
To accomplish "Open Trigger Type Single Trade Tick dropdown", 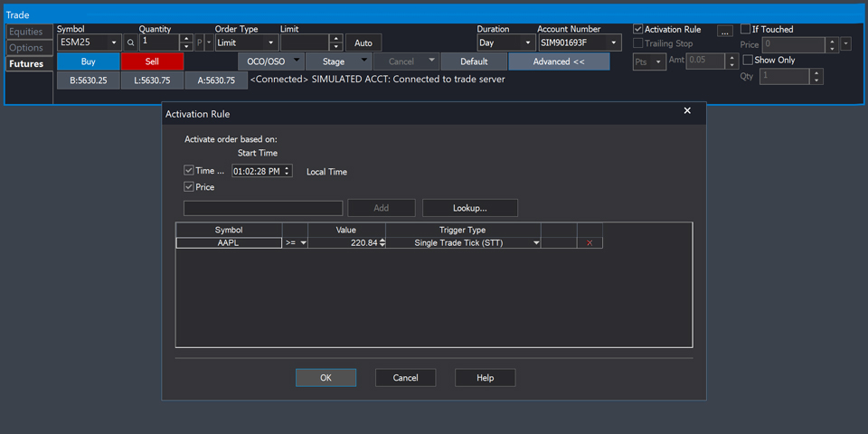I will click(535, 243).
